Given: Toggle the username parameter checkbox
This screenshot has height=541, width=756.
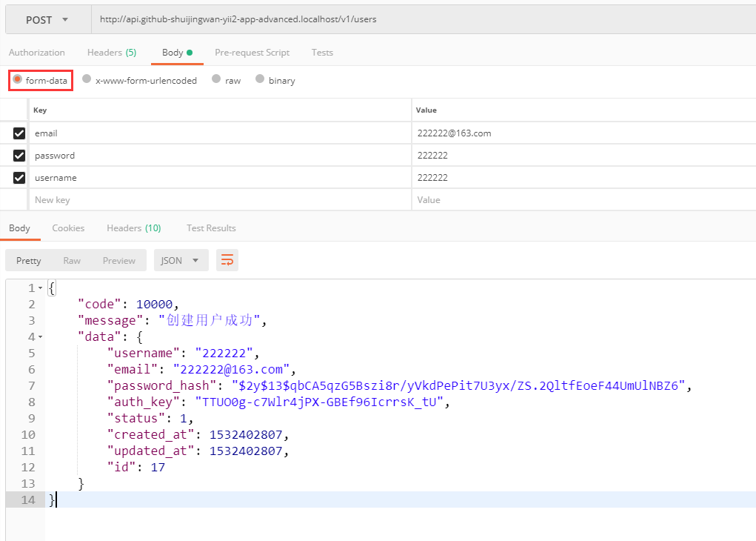Looking at the screenshot, I should coord(19,178).
